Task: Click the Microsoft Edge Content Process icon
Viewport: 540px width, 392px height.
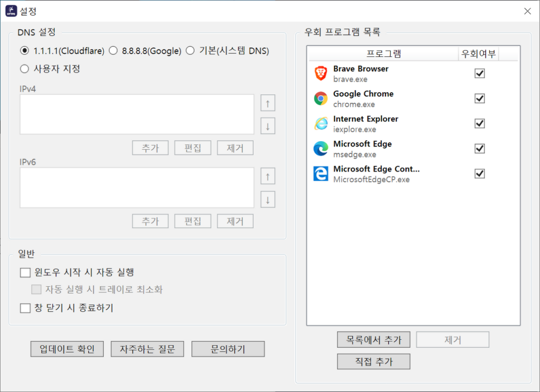Action: [x=321, y=174]
